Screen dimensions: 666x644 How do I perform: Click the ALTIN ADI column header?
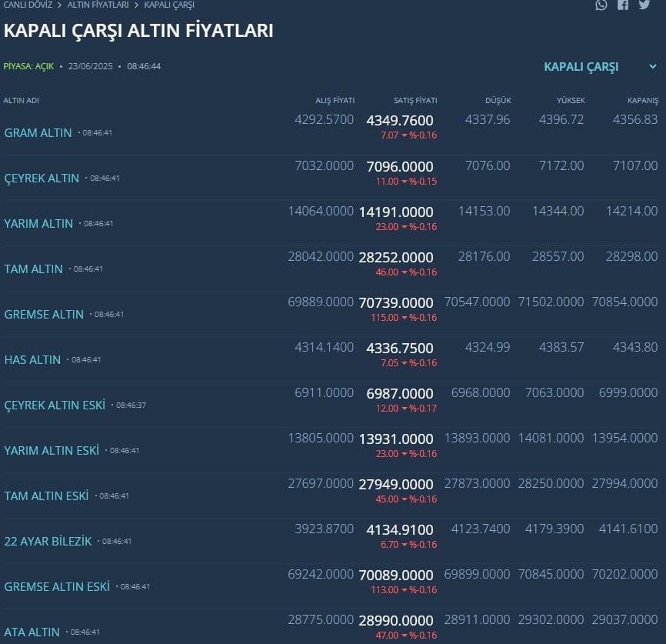coord(22,101)
